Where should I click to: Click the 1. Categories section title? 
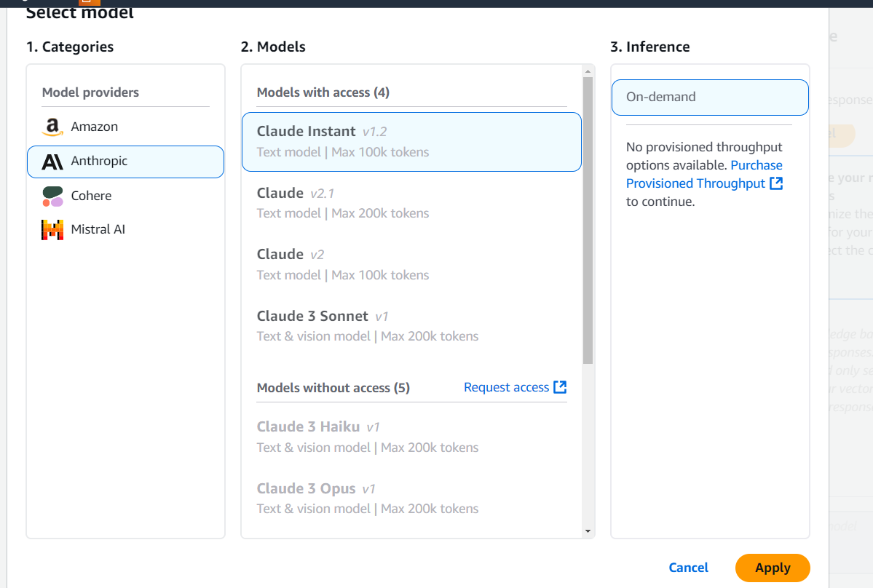pos(70,47)
